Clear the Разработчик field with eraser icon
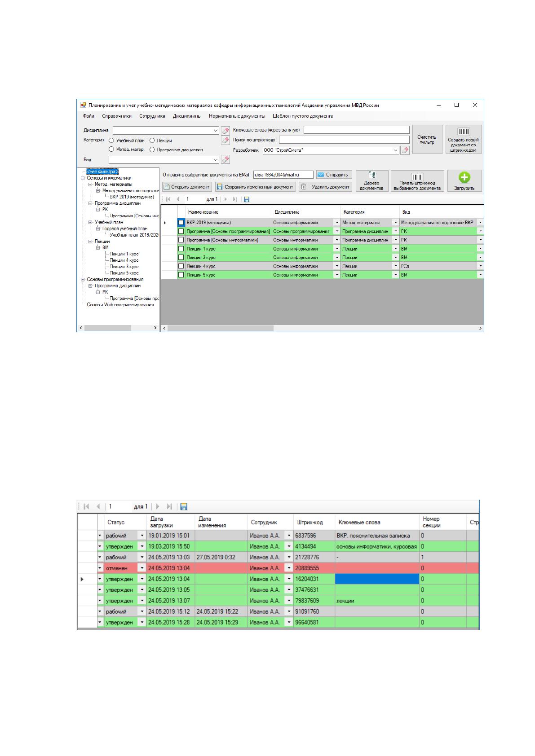Viewport: 535px width, 756px height. point(405,150)
